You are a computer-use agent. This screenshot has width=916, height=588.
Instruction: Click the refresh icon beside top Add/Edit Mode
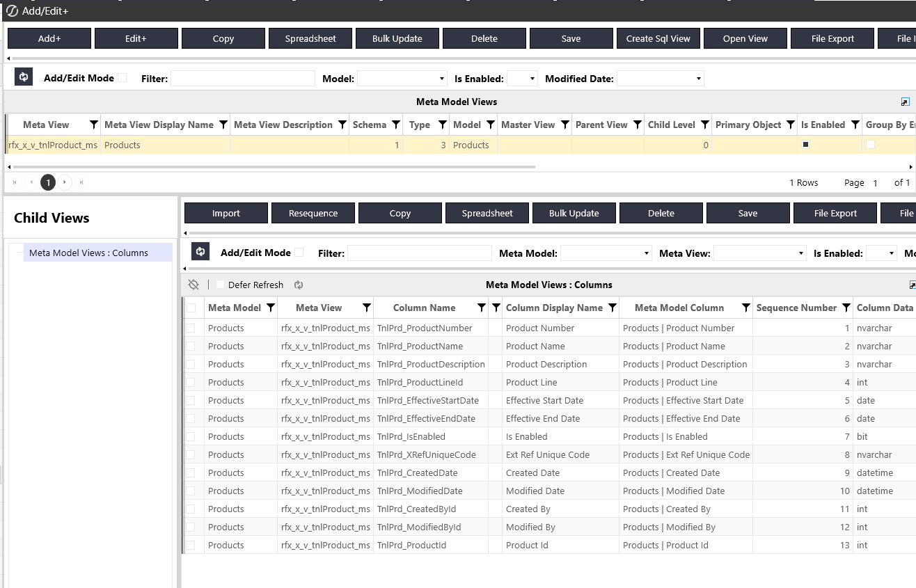24,77
